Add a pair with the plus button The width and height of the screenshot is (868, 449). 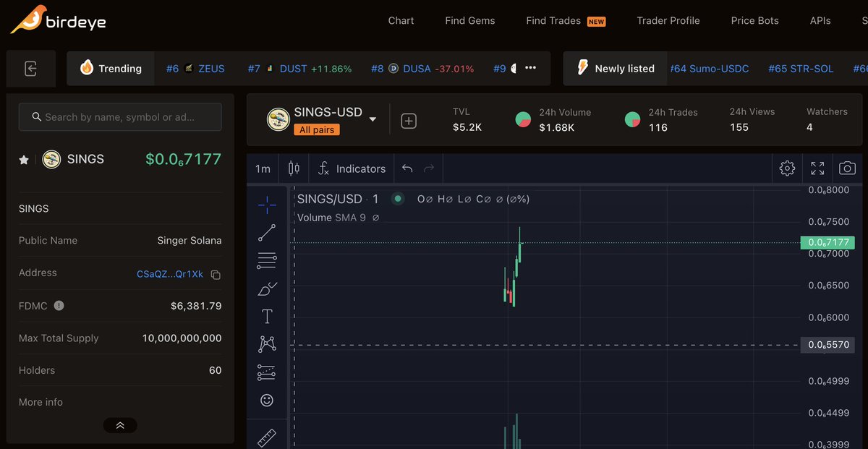(409, 121)
